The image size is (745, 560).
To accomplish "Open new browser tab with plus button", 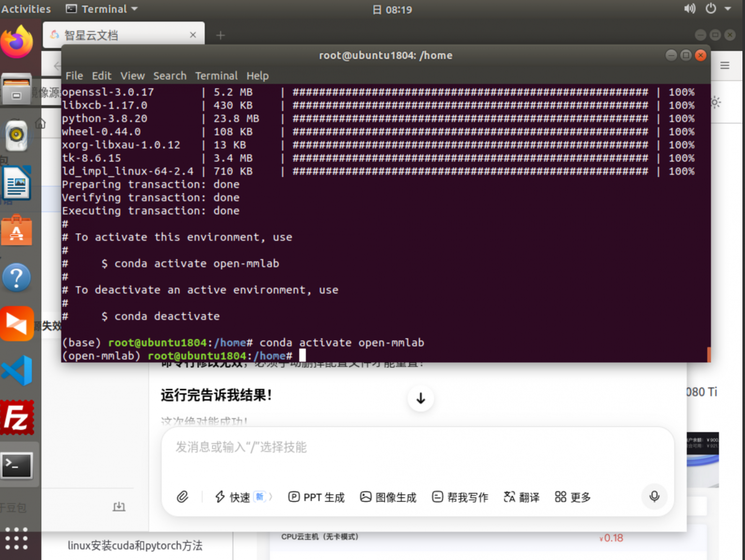I will click(x=220, y=35).
